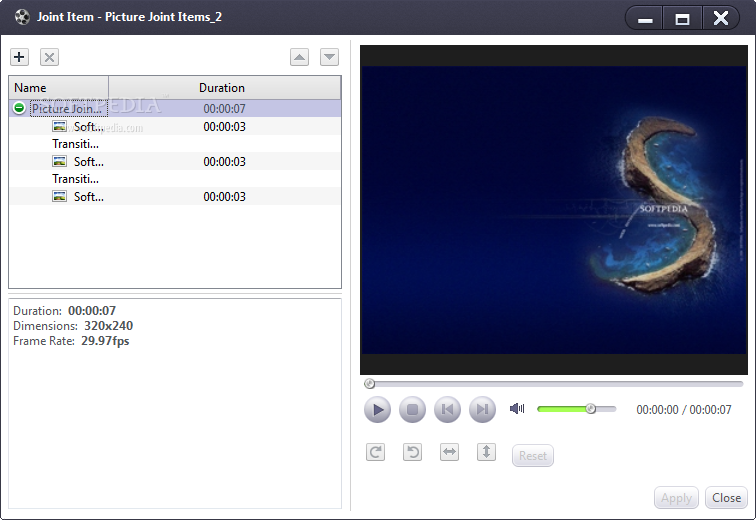Collapse the Picture Join... tree node
756x520 pixels.
[x=19, y=108]
